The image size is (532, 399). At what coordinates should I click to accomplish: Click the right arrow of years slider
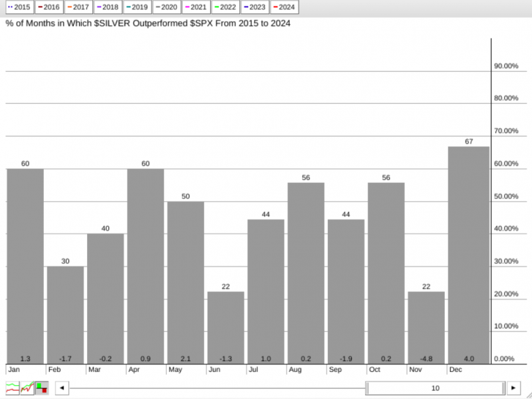(x=513, y=388)
